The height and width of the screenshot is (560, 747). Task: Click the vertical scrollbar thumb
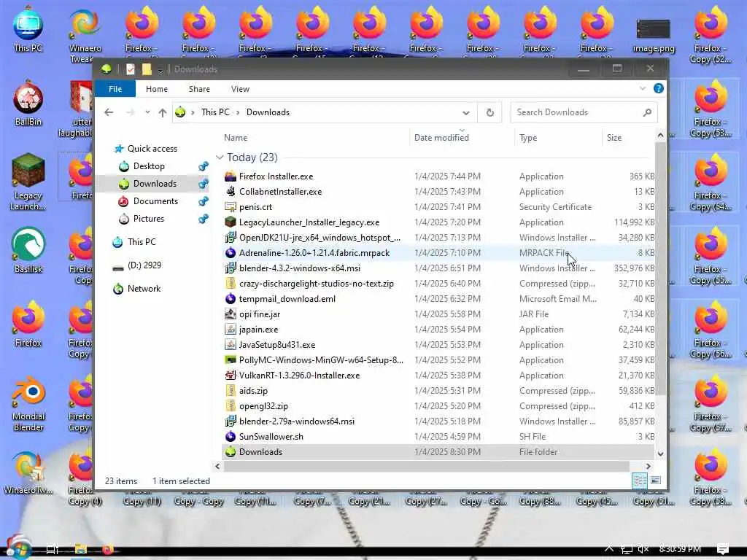point(660,268)
